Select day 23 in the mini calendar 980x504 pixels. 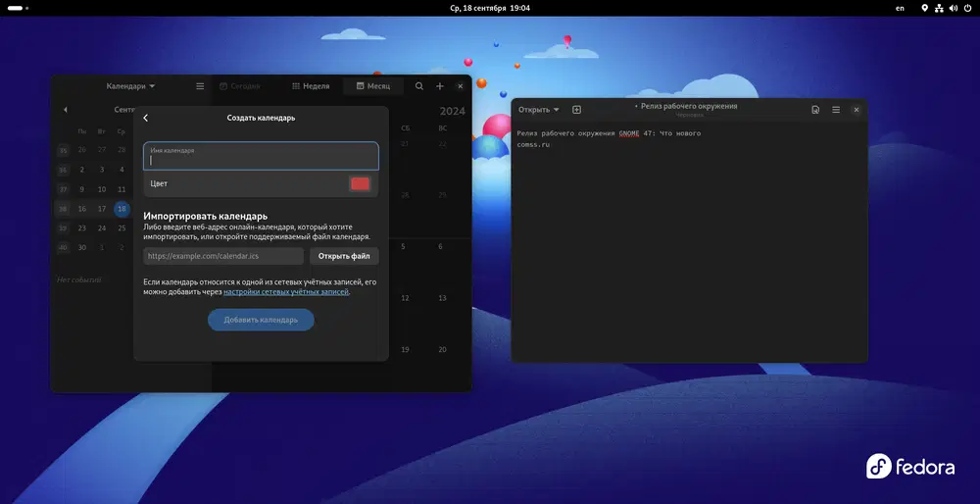pos(82,228)
